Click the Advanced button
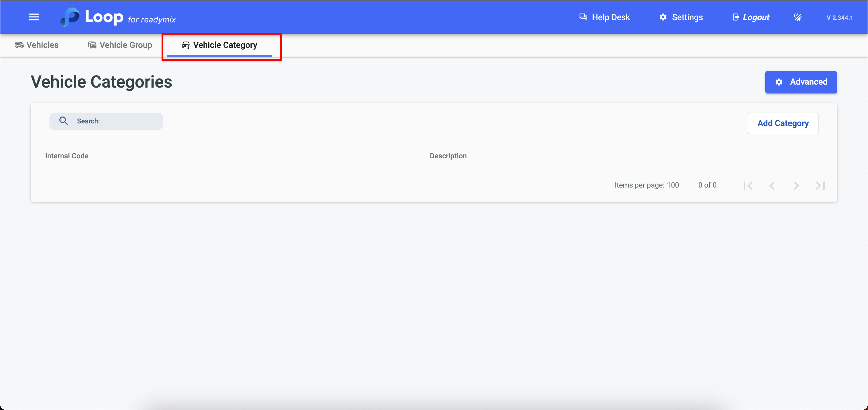Image resolution: width=868 pixels, height=410 pixels. [x=801, y=82]
